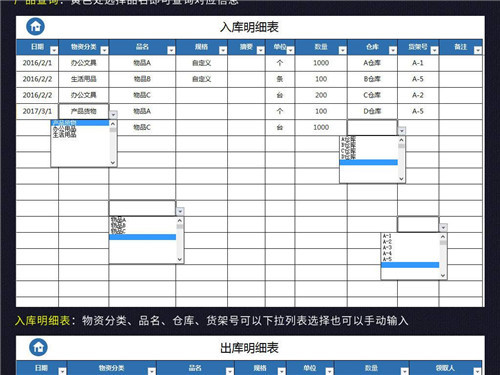Click the empty 仓库 cell in the 1000 row
The image size is (500, 375).
pos(372,127)
